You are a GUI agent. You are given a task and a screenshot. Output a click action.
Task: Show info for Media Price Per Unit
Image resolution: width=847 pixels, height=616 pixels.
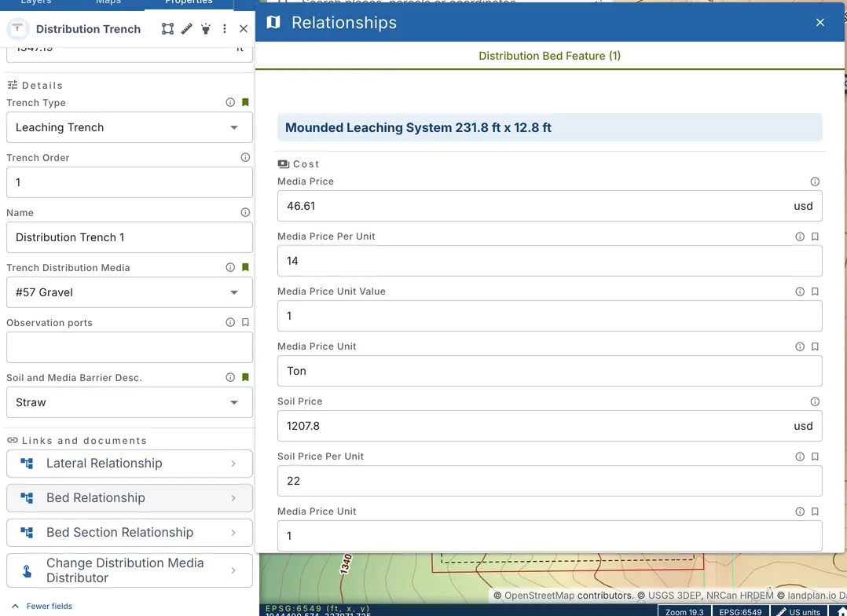(x=800, y=236)
